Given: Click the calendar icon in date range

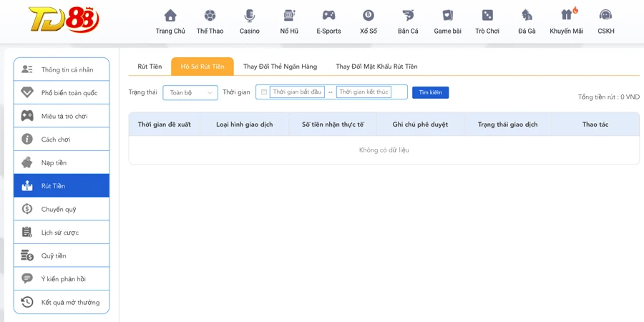Looking at the screenshot, I should [x=264, y=92].
